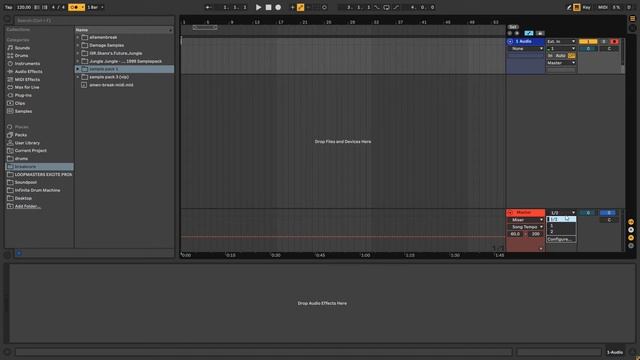Choose 1/2 in the master output menu
640x360 pixels.
pyautogui.click(x=561, y=219)
